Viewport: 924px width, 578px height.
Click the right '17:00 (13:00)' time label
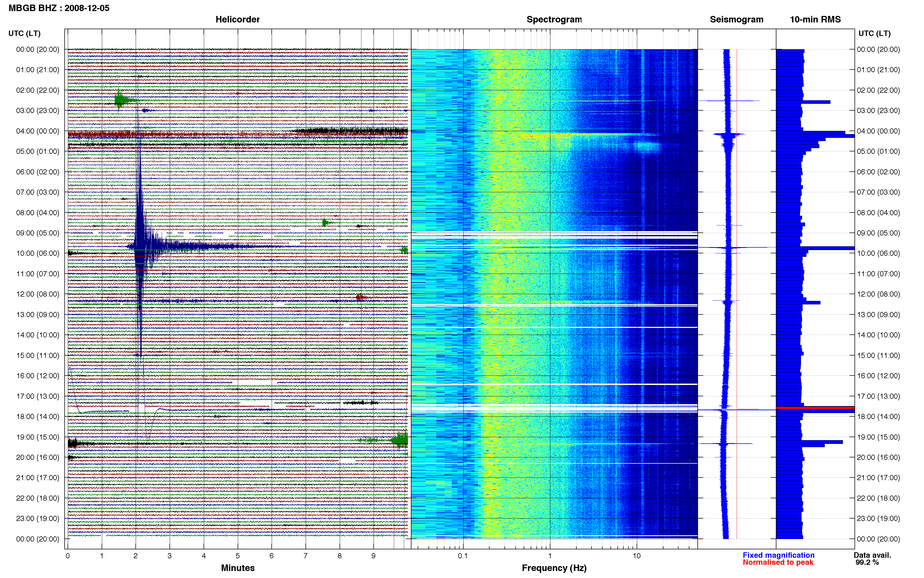[x=878, y=396]
